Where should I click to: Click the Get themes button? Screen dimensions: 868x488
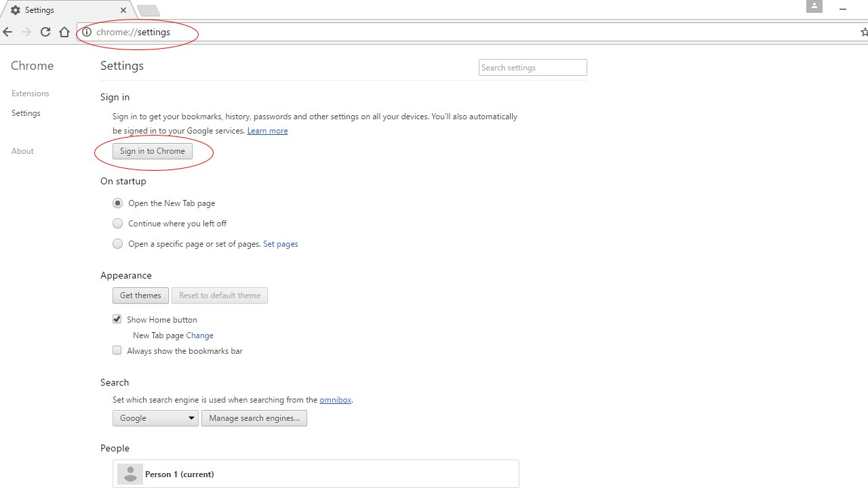click(140, 296)
